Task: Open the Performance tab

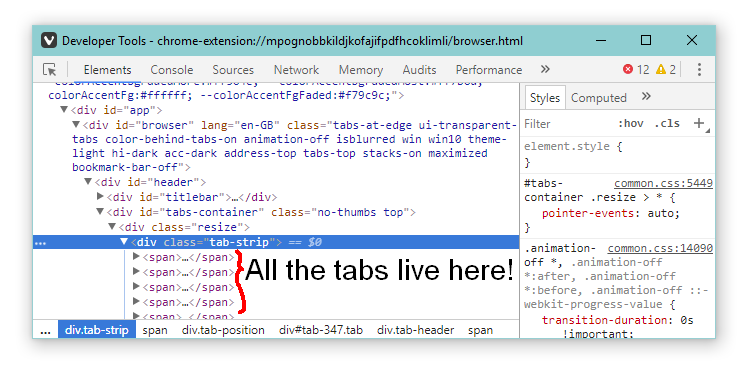Action: [489, 70]
